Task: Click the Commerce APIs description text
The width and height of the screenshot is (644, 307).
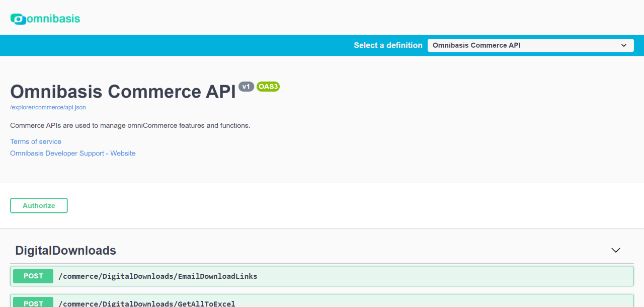Action: 130,125
